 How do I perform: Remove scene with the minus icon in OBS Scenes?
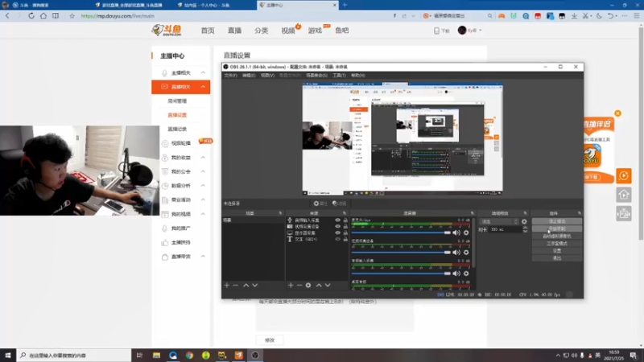(x=235, y=286)
